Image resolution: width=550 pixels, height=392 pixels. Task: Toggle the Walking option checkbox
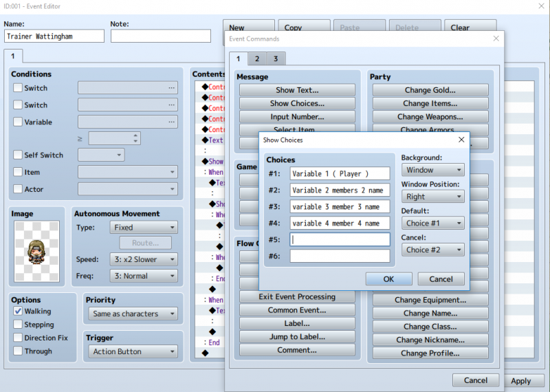point(18,311)
